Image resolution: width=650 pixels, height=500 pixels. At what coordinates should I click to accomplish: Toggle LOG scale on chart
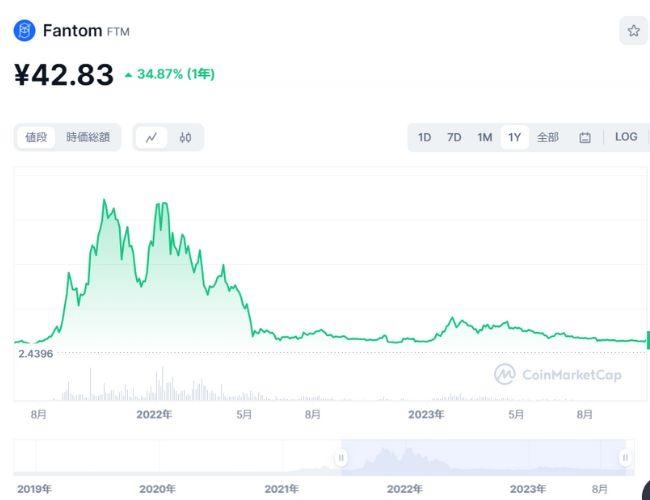click(x=626, y=137)
